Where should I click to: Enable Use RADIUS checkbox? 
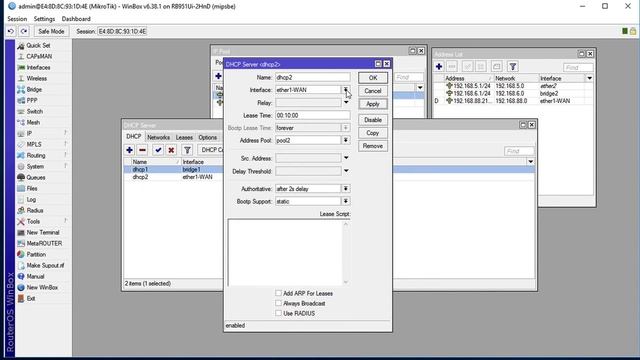(278, 313)
